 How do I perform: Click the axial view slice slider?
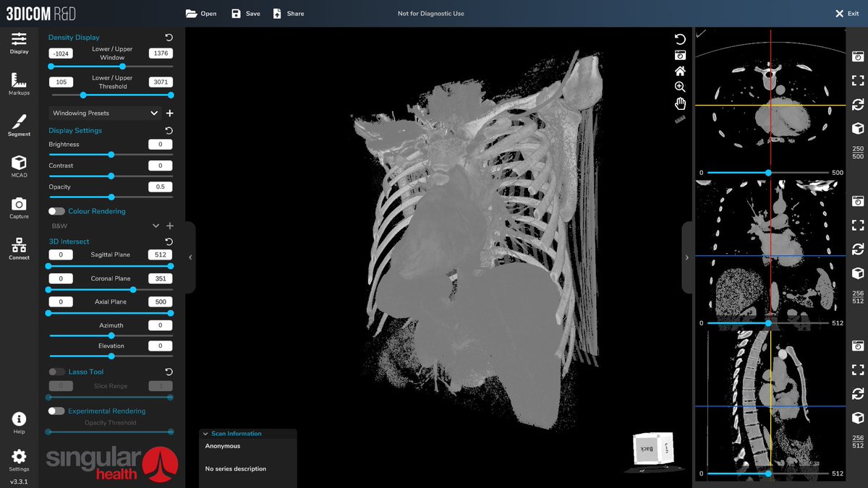point(767,173)
